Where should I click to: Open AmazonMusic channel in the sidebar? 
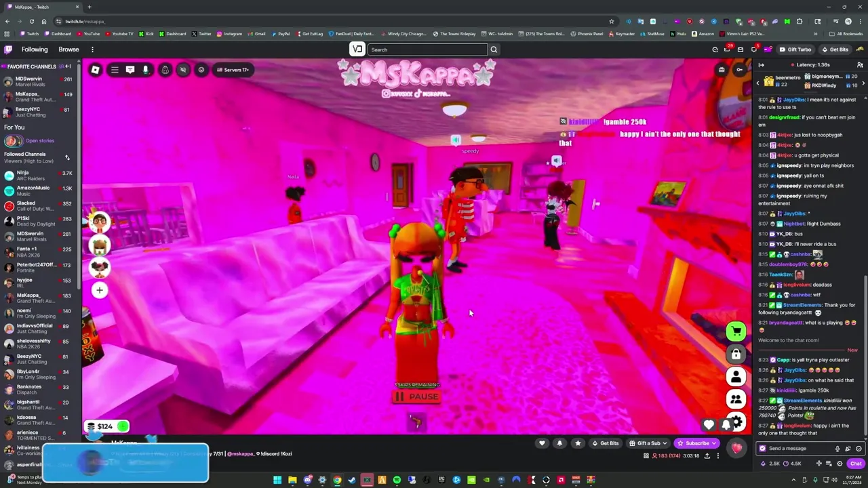tap(39, 190)
